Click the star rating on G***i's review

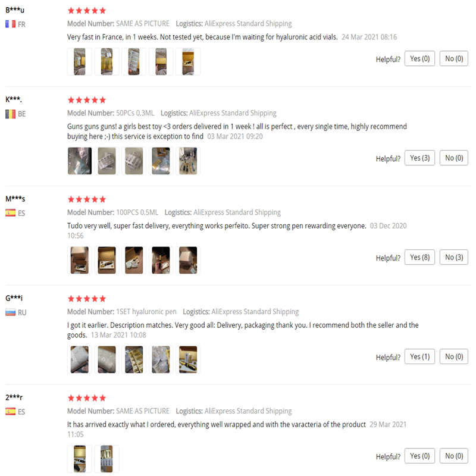coord(87,299)
